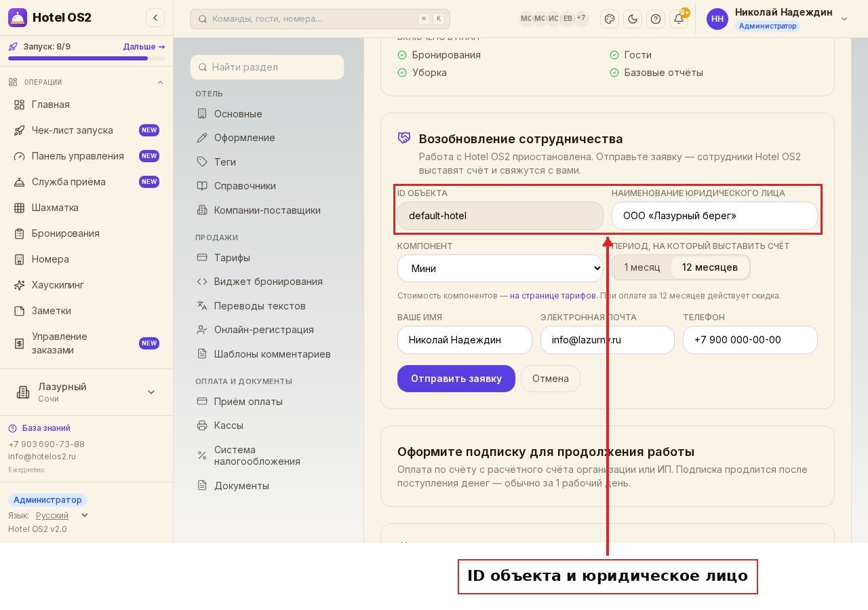The width and height of the screenshot is (868, 610).
Task: Open the theme palette icon in top bar
Action: tap(610, 19)
